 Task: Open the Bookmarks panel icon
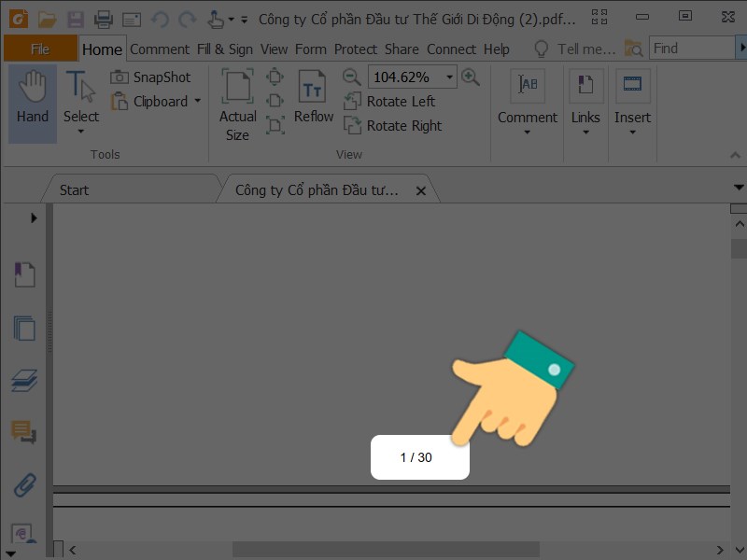pyautogui.click(x=24, y=274)
